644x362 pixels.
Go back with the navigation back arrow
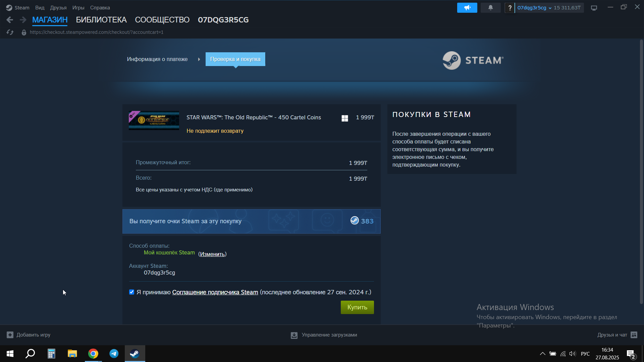[10, 20]
